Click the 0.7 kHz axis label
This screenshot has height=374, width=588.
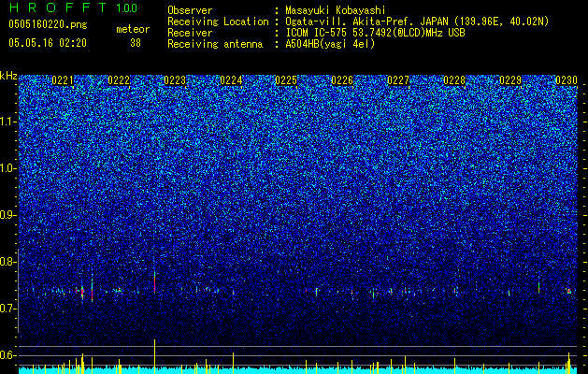coord(8,309)
